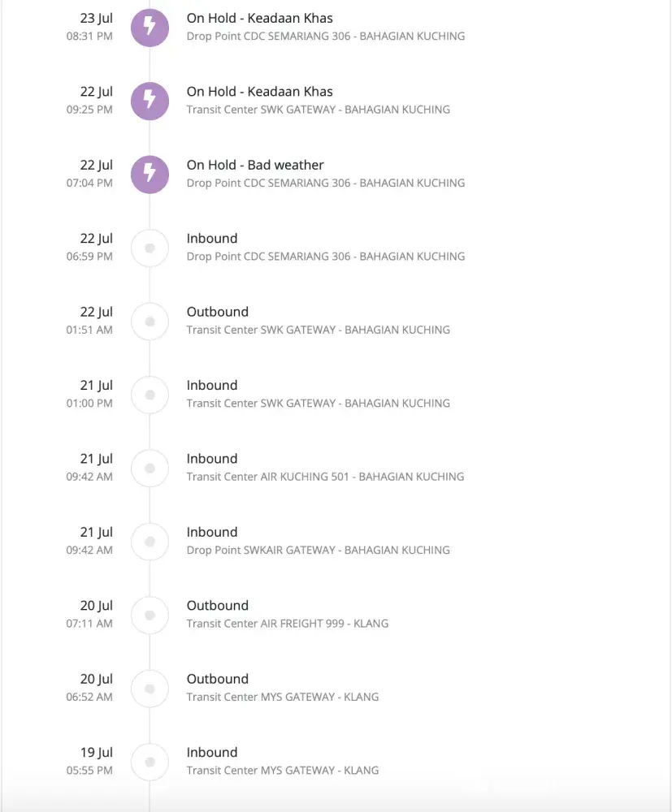
Task: Click the circle marker beside SWKAIR GATEWAY entry
Action: pos(150,542)
